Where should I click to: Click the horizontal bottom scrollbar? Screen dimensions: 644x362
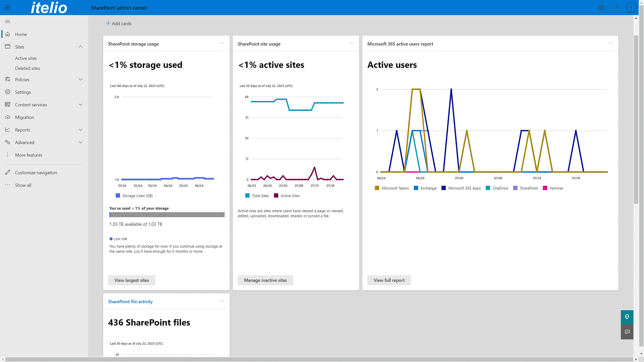[319, 359]
